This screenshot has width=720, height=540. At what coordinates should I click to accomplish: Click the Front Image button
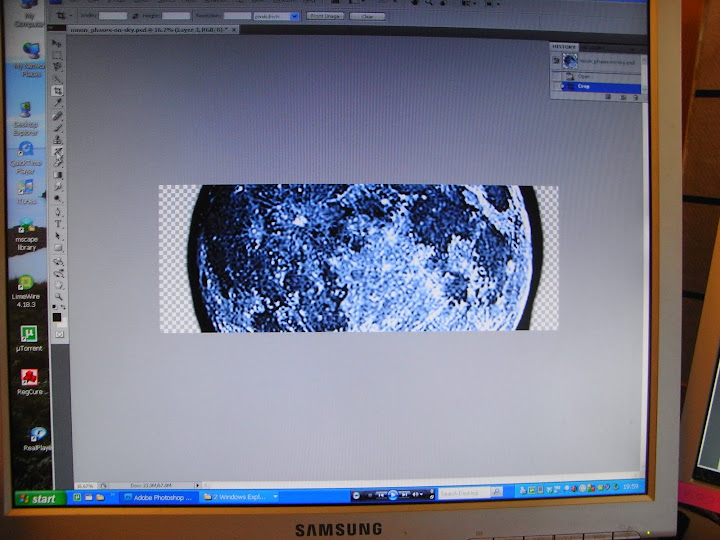tap(325, 16)
